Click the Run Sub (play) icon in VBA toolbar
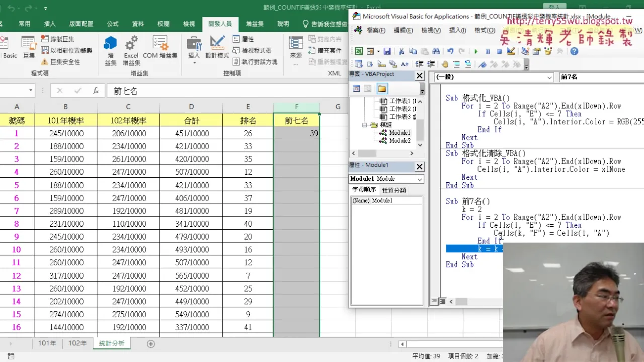The image size is (644, 362). click(x=476, y=51)
